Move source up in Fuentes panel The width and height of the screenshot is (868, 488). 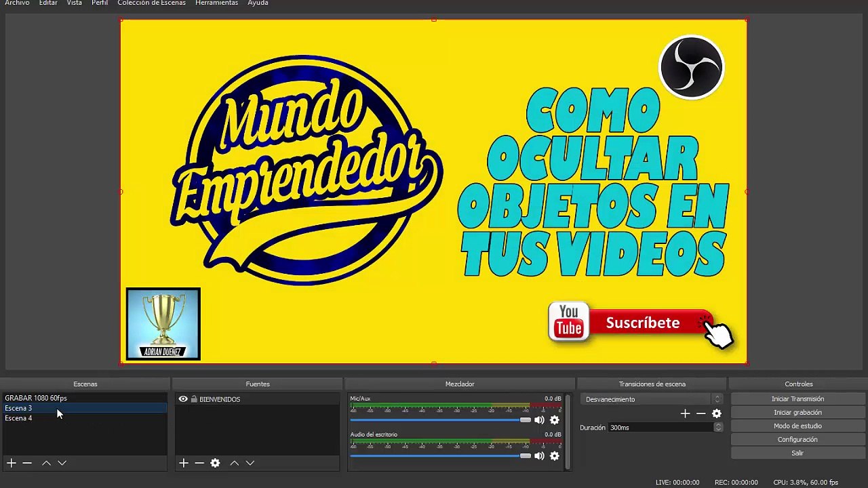coord(234,463)
